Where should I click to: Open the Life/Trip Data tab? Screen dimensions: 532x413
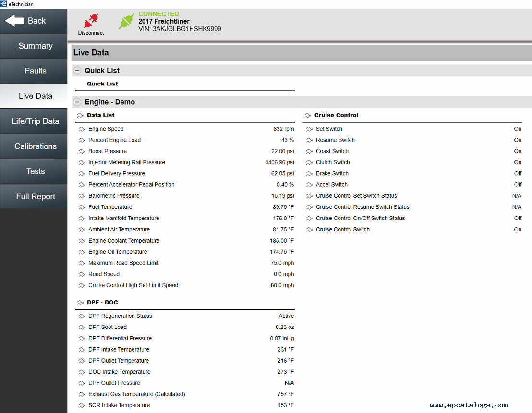[34, 121]
